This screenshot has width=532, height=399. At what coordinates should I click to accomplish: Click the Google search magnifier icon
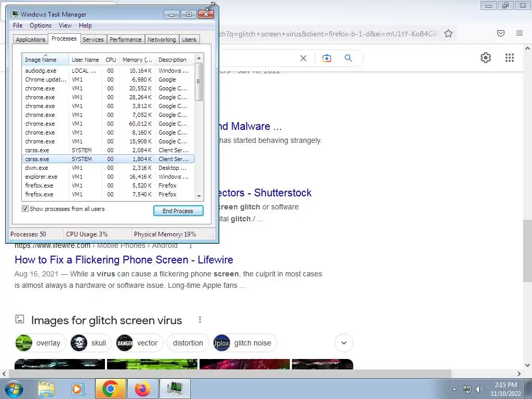(x=348, y=58)
